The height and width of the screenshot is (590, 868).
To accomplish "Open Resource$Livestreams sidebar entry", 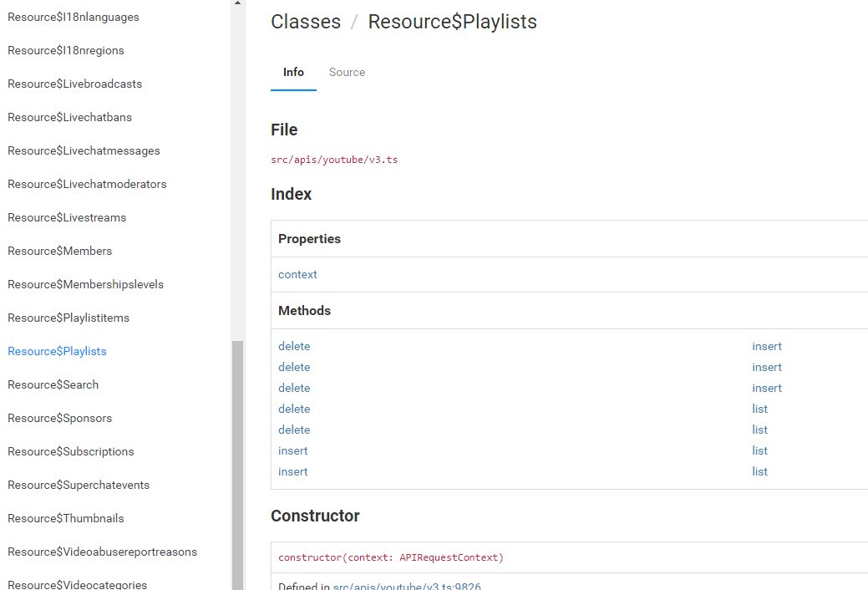I will point(67,217).
